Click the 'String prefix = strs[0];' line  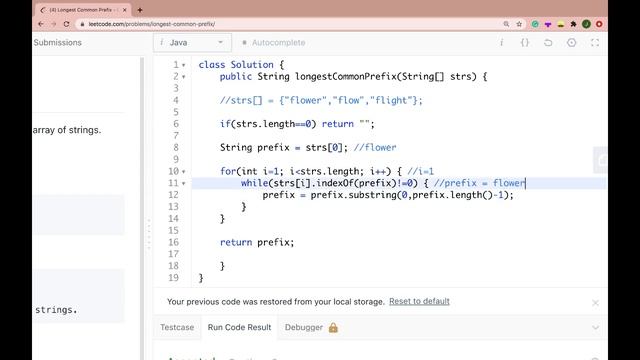click(308, 147)
